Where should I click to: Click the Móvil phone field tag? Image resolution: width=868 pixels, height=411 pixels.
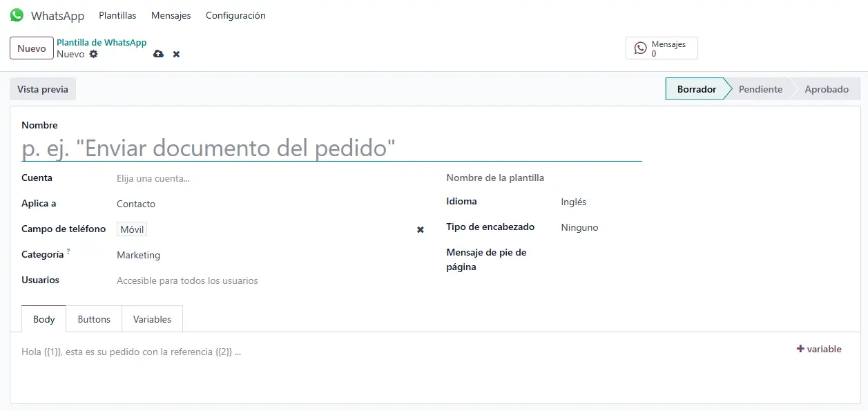[x=132, y=229]
